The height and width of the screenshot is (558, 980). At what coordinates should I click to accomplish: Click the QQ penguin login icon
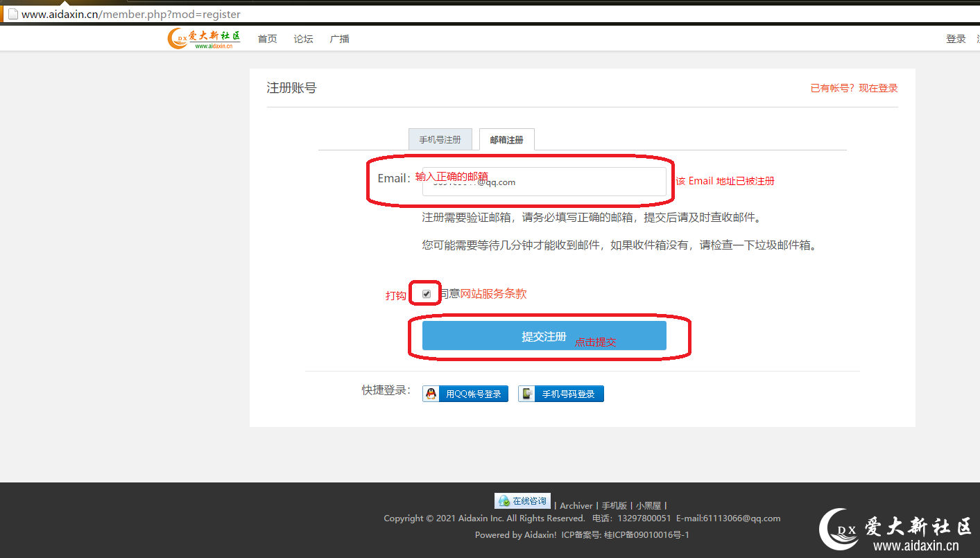pos(431,394)
